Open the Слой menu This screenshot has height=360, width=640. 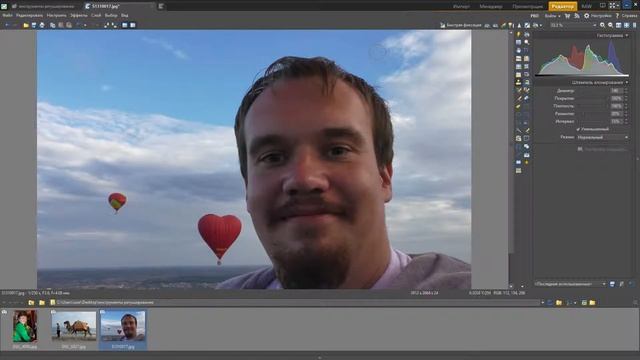click(96, 16)
